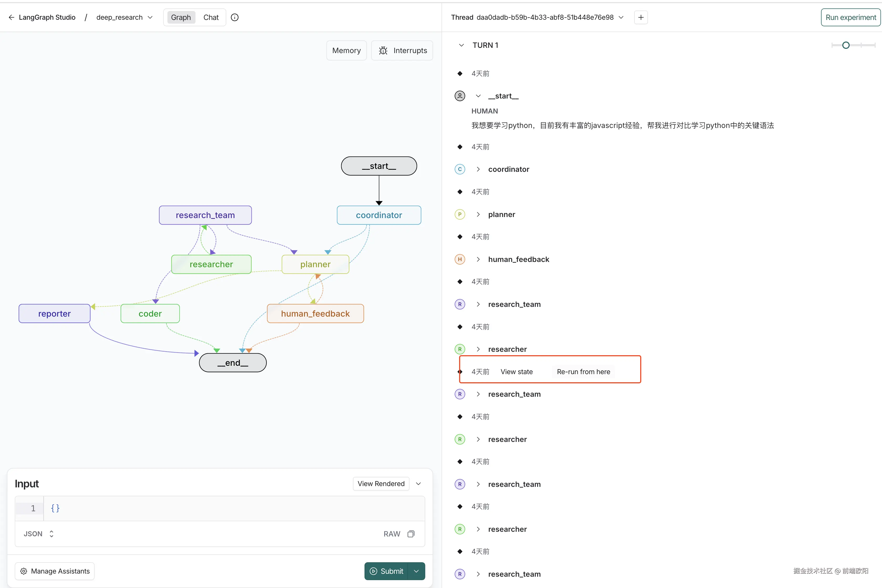Select the __start__ node in graph
The image size is (882, 588).
379,166
